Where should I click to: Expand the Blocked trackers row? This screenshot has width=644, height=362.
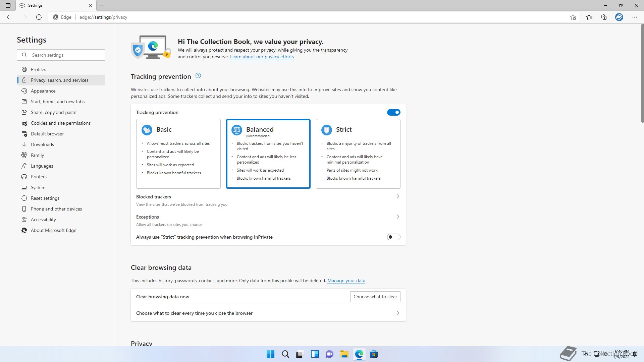(268, 200)
